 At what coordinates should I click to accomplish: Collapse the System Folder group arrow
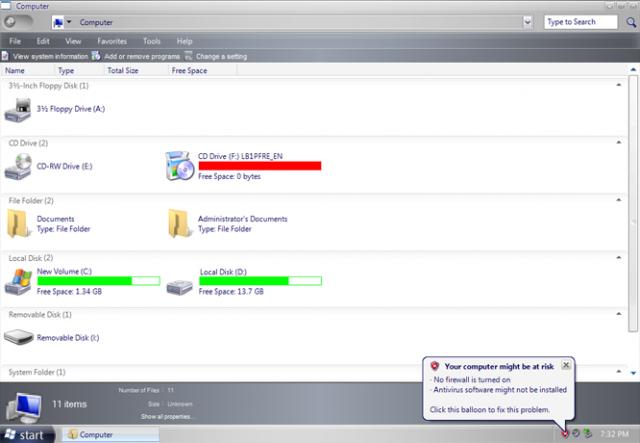619,371
